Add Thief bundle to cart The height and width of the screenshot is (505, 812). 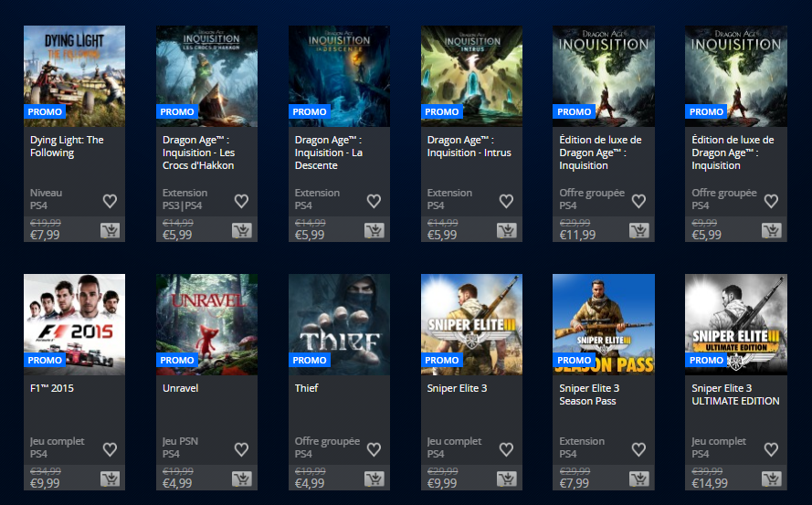(x=374, y=479)
